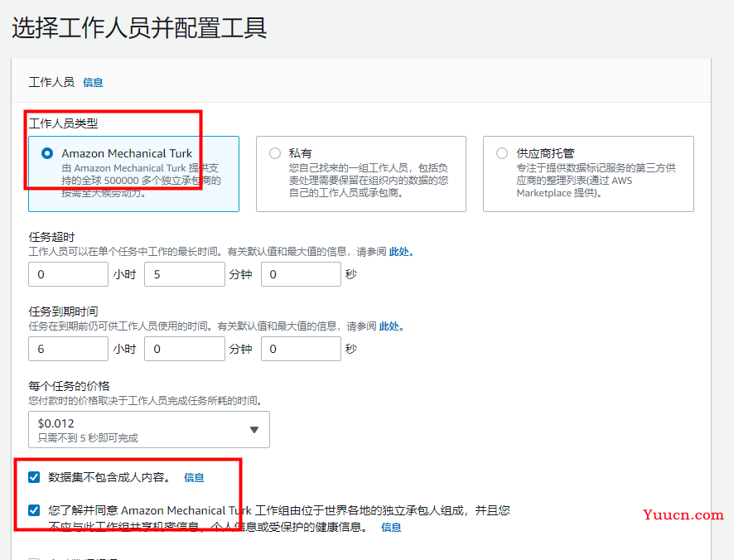
Task: Click the 选择工作人员并配置工具 page heading
Action: [139, 28]
